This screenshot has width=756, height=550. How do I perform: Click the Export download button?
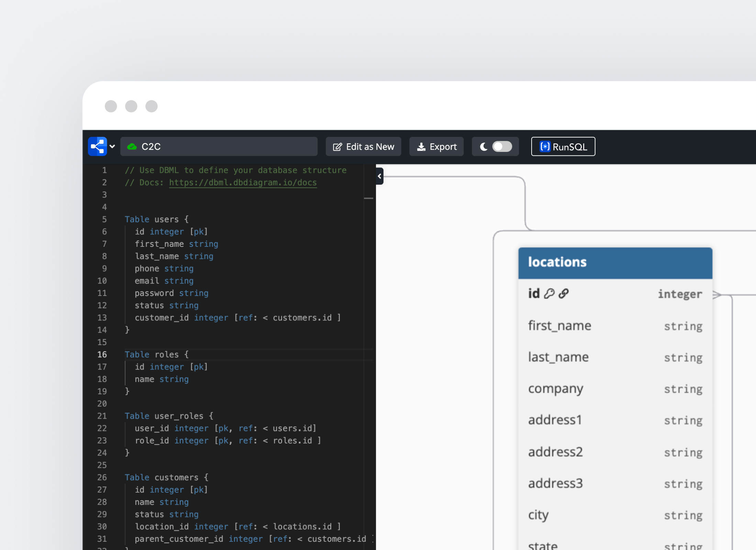pos(436,147)
